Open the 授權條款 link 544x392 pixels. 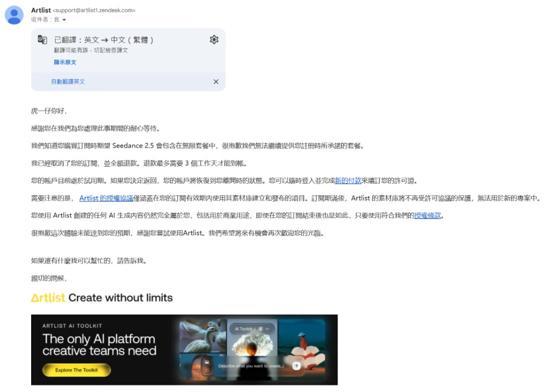point(427,216)
